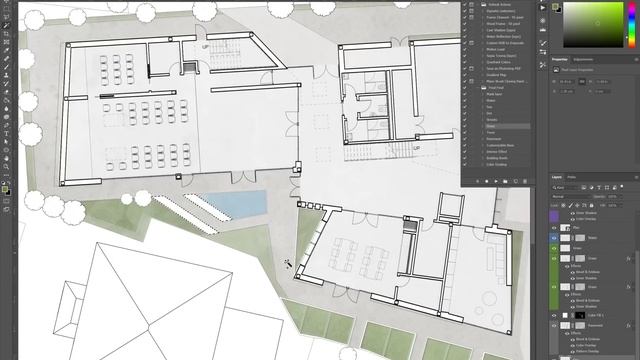Click lock image pixels brush icon
The width and height of the screenshot is (640, 360).
click(571, 205)
